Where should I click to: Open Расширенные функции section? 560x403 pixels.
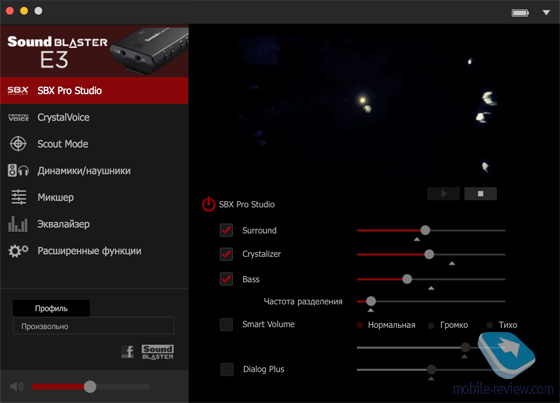(94, 251)
